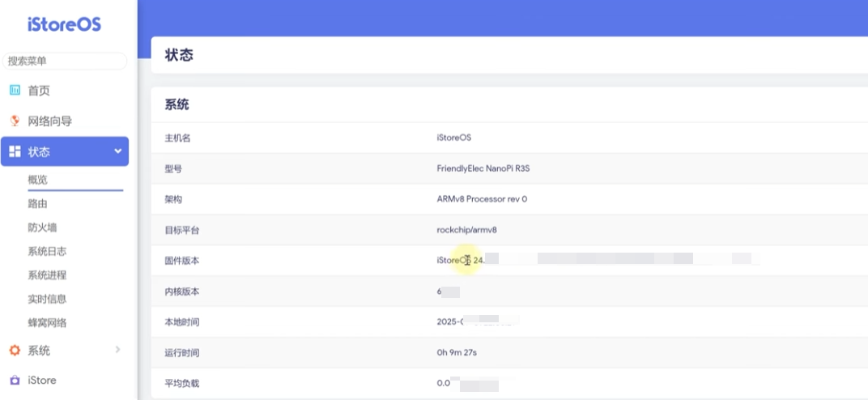Open the 蜂窝网络 page

(x=47, y=323)
